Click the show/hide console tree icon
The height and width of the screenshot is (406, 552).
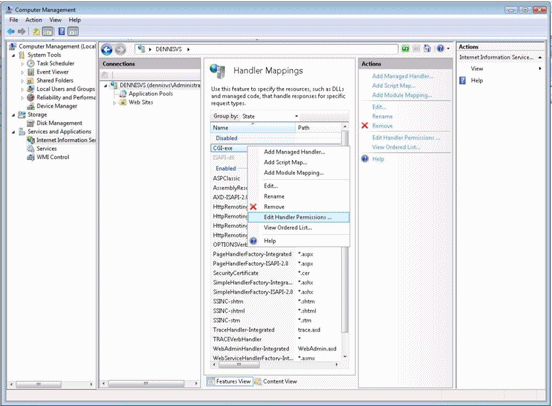[48, 32]
